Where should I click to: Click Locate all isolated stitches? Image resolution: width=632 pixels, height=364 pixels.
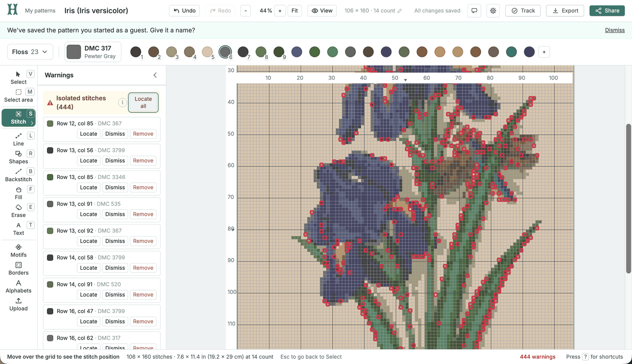143,102
